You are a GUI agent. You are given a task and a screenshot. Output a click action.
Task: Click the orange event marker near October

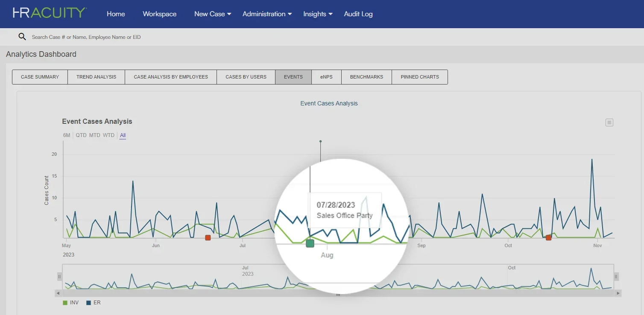[x=549, y=238]
